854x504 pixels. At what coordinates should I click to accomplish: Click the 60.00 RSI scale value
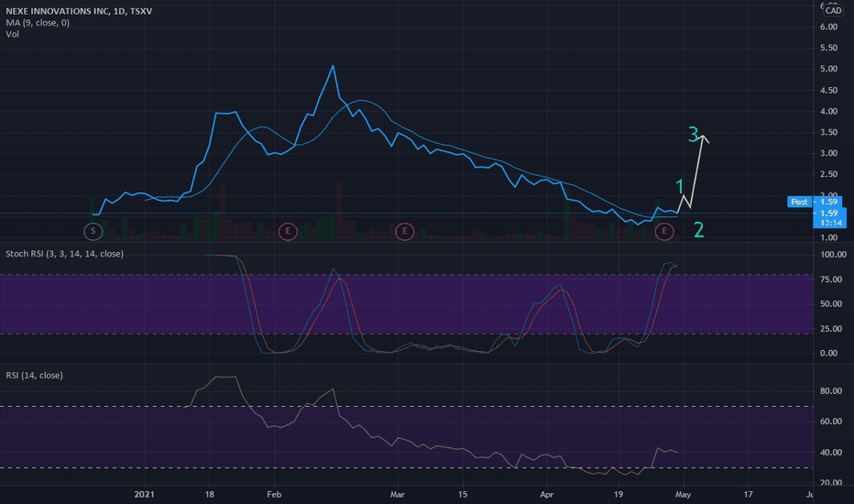click(x=831, y=422)
